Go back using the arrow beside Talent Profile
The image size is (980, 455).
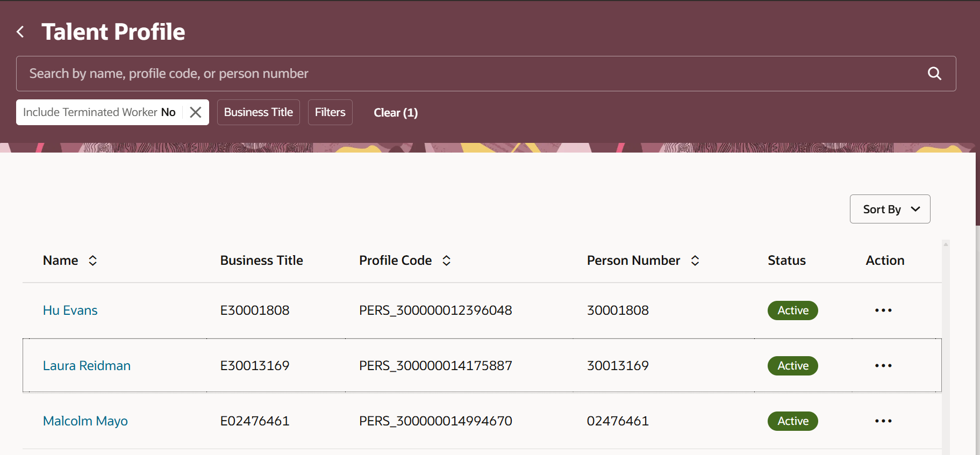point(20,32)
